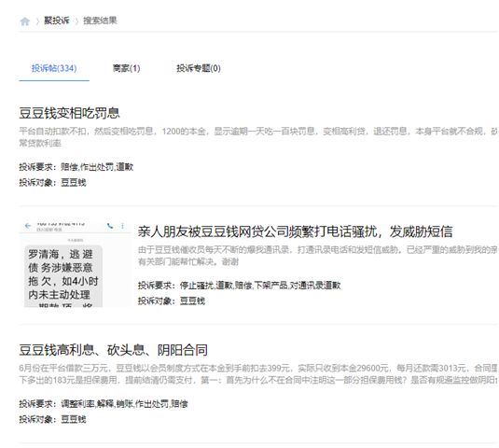
Task: Open complaint 亲人朋友被豆豆钱网贷公司频繁打电话骚扰
Action: point(295,231)
